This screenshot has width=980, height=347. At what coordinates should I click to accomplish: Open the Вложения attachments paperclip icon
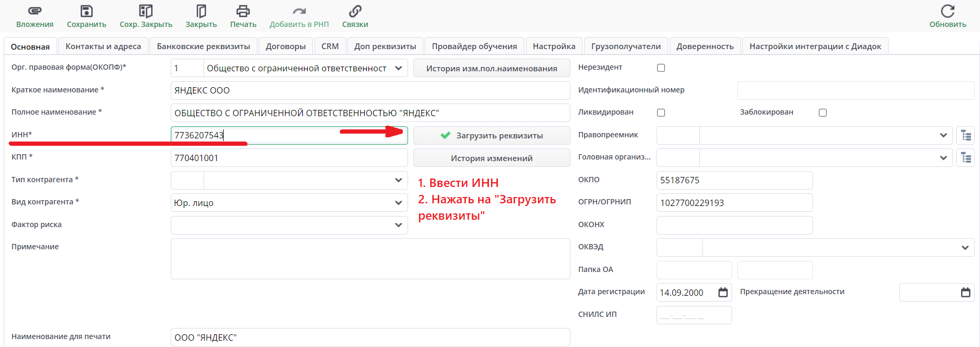point(34,11)
